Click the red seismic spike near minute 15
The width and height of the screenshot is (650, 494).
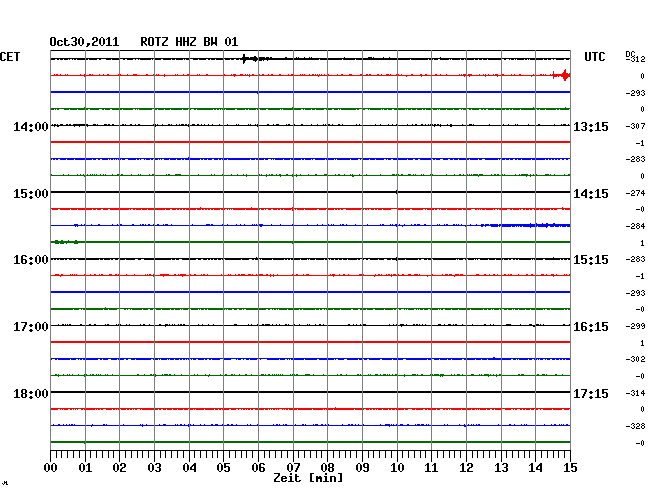click(x=562, y=75)
